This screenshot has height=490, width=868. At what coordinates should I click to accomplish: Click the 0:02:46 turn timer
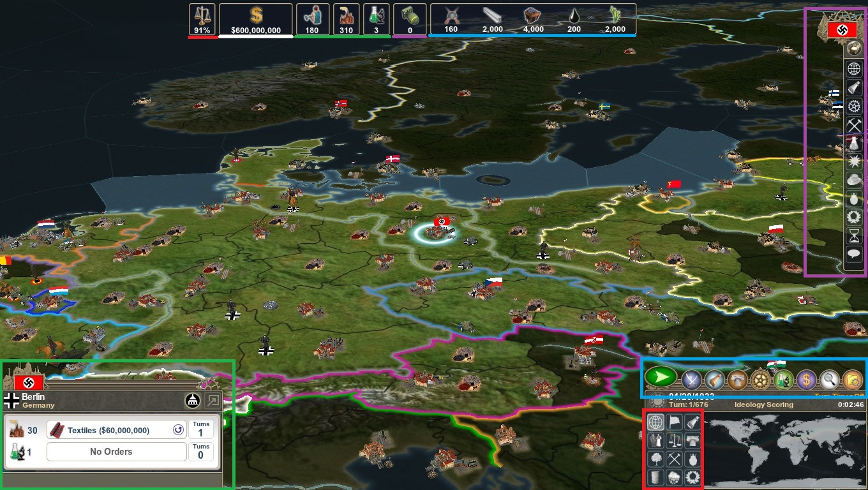coord(851,405)
